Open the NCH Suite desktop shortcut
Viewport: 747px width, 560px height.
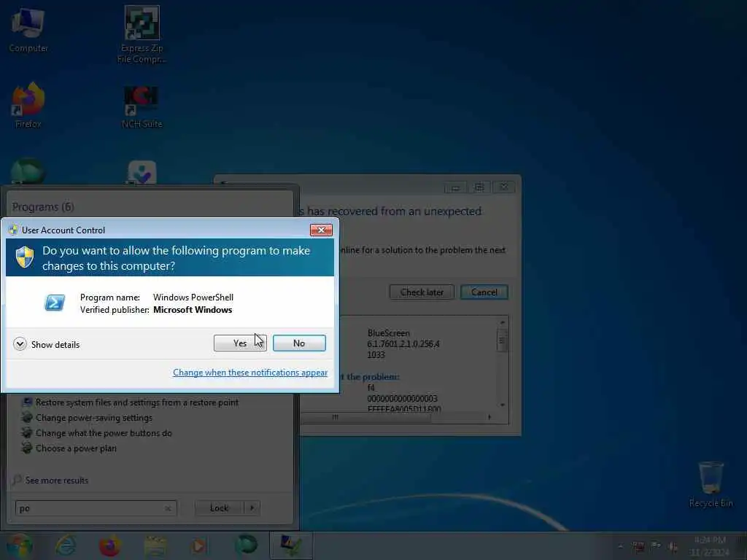142,106
